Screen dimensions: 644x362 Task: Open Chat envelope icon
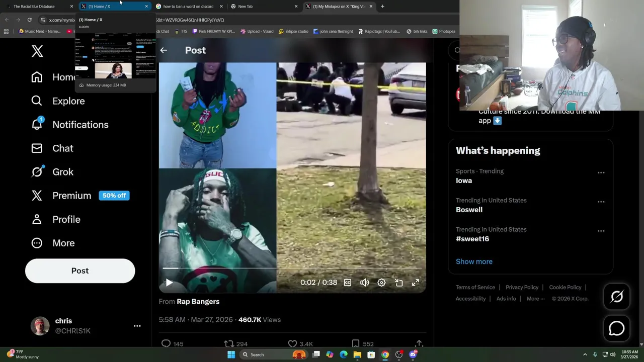[x=37, y=148]
